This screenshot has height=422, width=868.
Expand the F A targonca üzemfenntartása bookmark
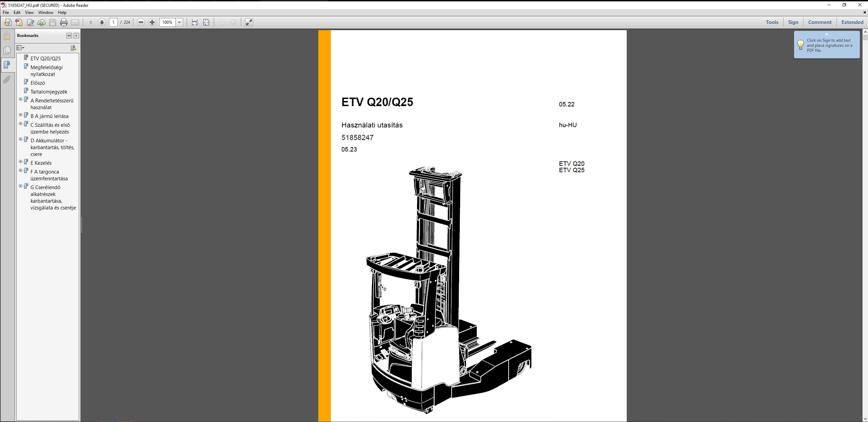(20, 170)
